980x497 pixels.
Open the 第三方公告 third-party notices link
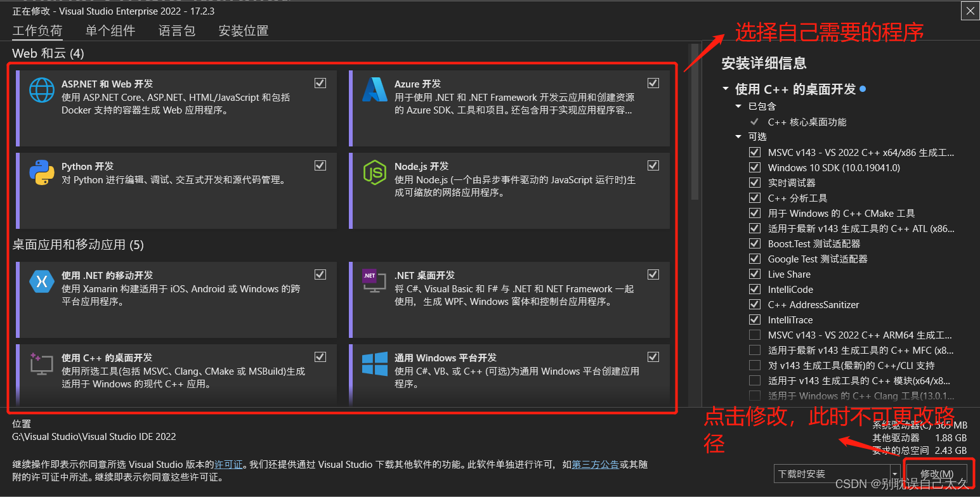595,465
